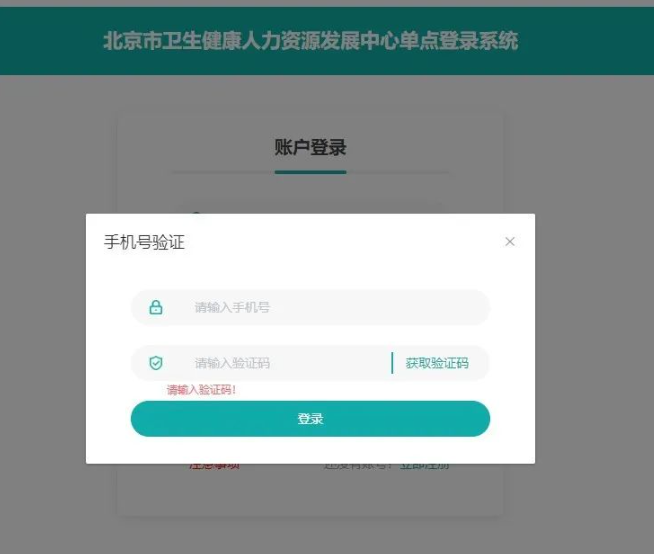Click the dark teal header bar
Screen dimensions: 654x554
(x=327, y=41)
